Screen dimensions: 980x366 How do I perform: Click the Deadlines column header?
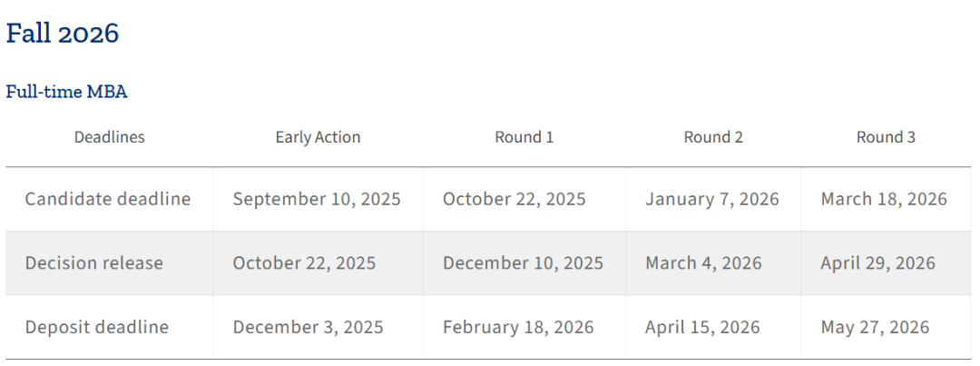(x=109, y=138)
